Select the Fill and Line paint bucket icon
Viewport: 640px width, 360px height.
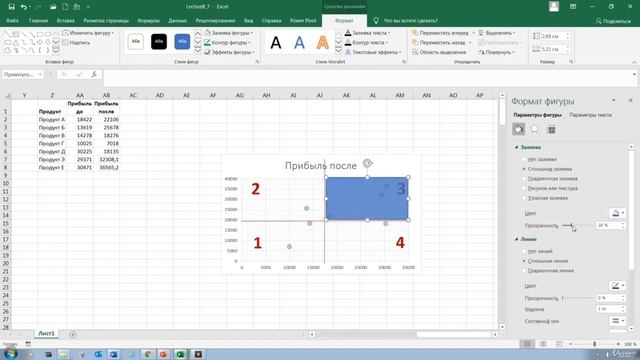[518, 129]
